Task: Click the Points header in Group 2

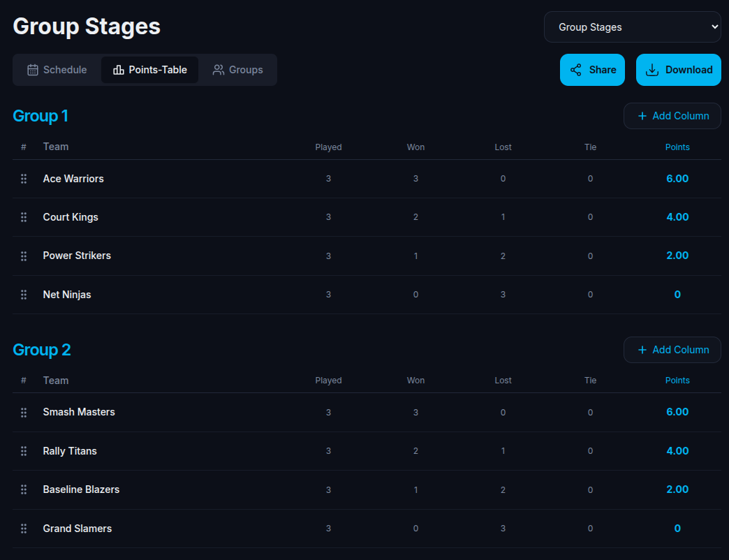Action: point(677,381)
